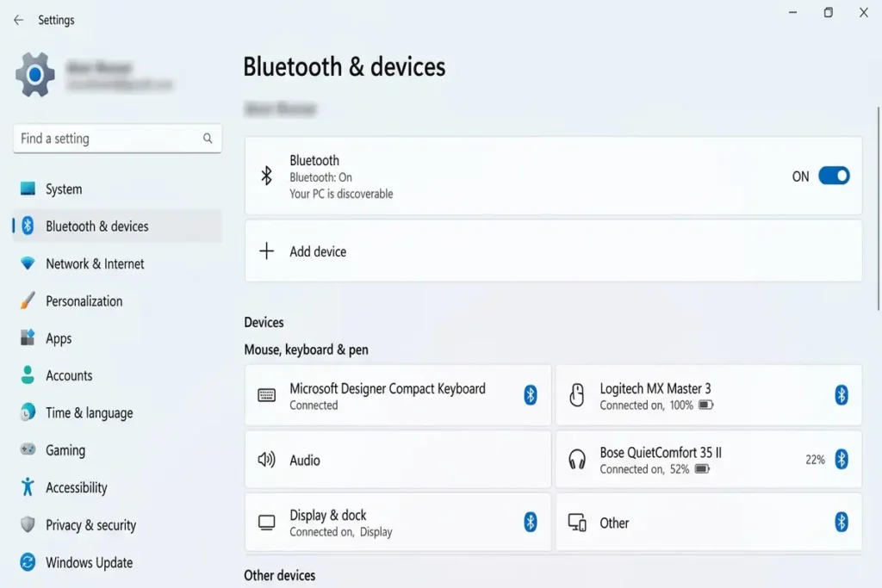The height and width of the screenshot is (588, 882).
Task: Click the Personalization paintbrush icon
Action: click(28, 300)
